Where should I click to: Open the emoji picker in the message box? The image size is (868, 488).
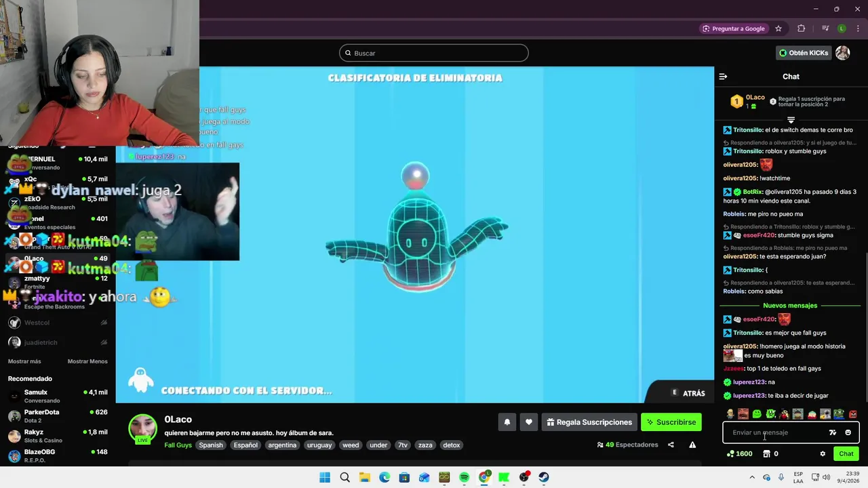[848, 432]
